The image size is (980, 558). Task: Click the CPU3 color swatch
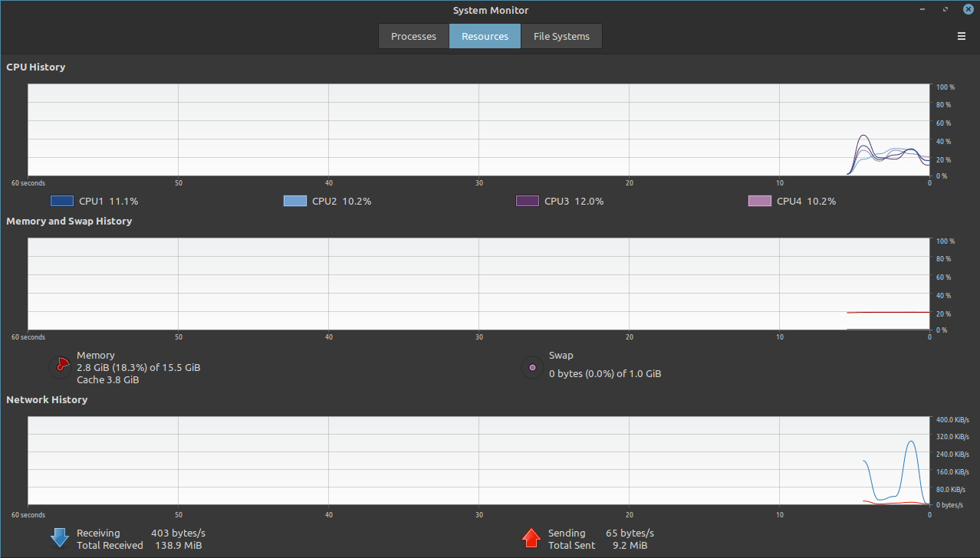(x=528, y=201)
